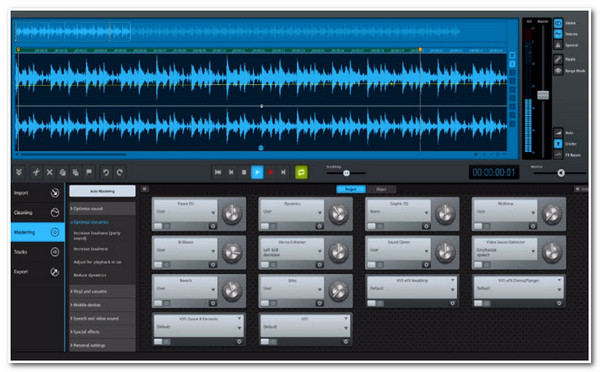Select the Reduce dynamics preset
Image resolution: width=600 pixels, height=372 pixels.
pos(90,275)
